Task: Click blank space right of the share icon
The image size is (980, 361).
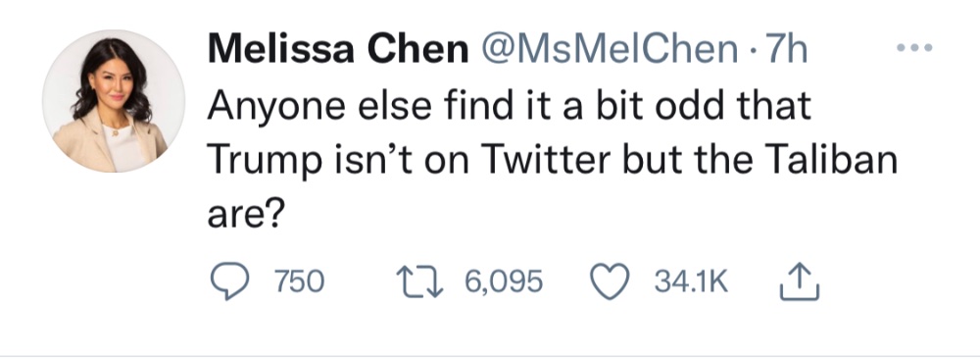Action: point(900,282)
